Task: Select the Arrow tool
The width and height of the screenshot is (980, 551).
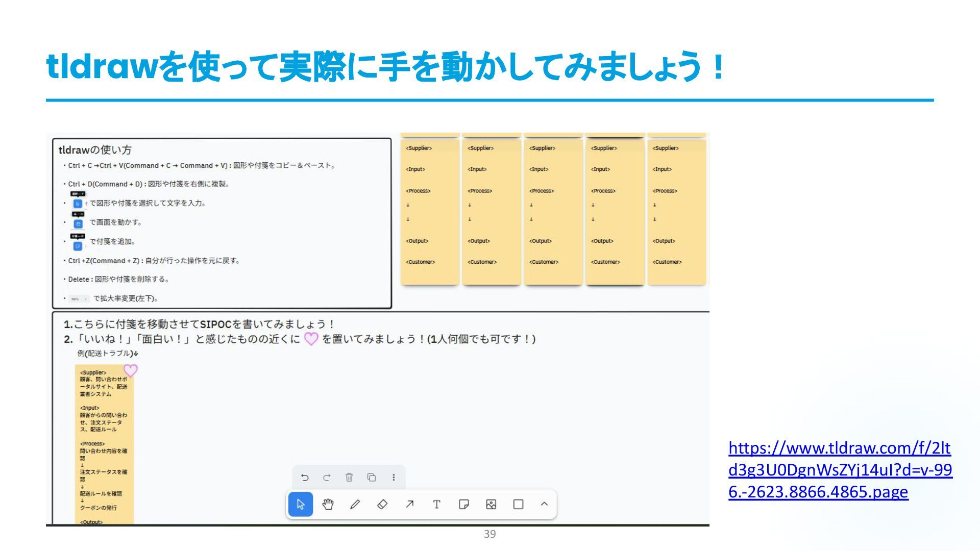Action: 409,505
